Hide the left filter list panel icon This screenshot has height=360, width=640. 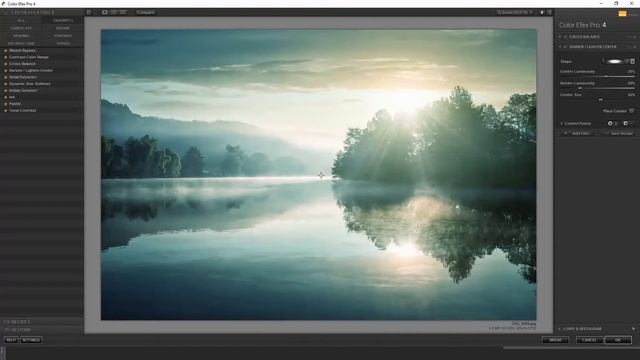click(89, 12)
